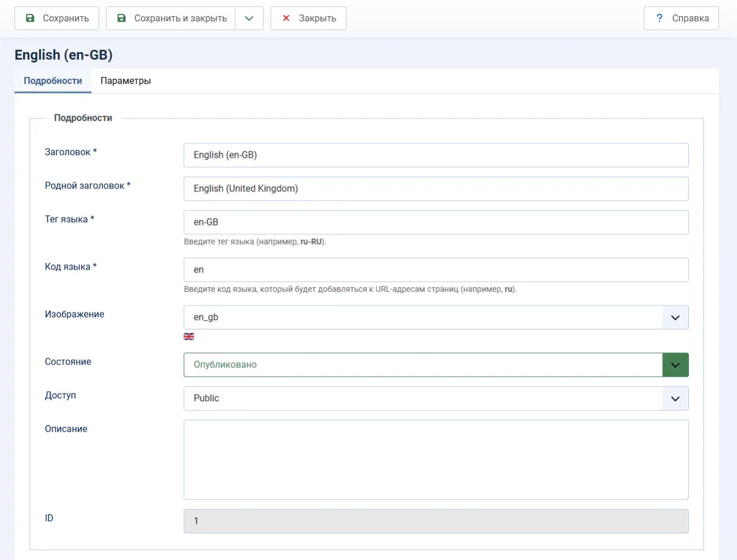737x560 pixels.
Task: Click the question mark Help icon
Action: click(659, 19)
